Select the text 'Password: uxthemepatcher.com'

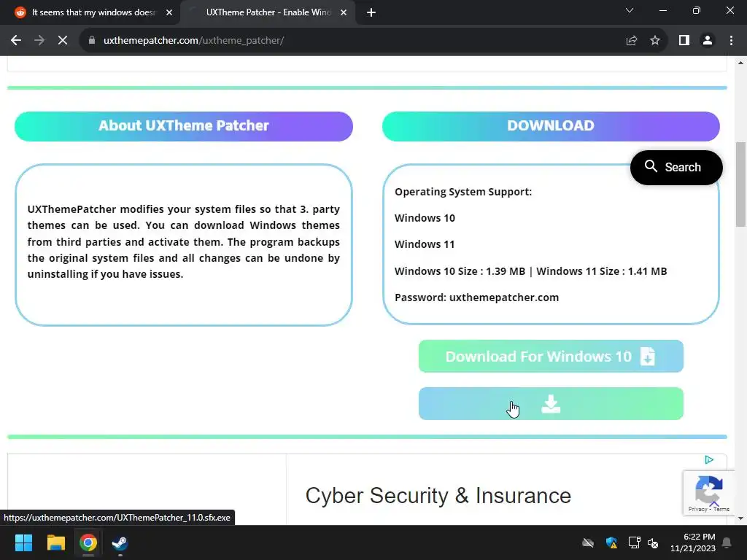point(477,297)
